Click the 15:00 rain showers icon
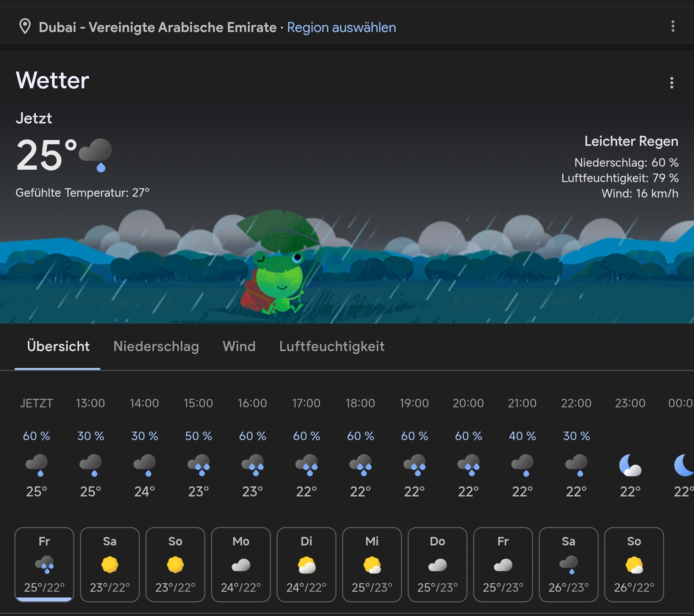 pos(199,465)
